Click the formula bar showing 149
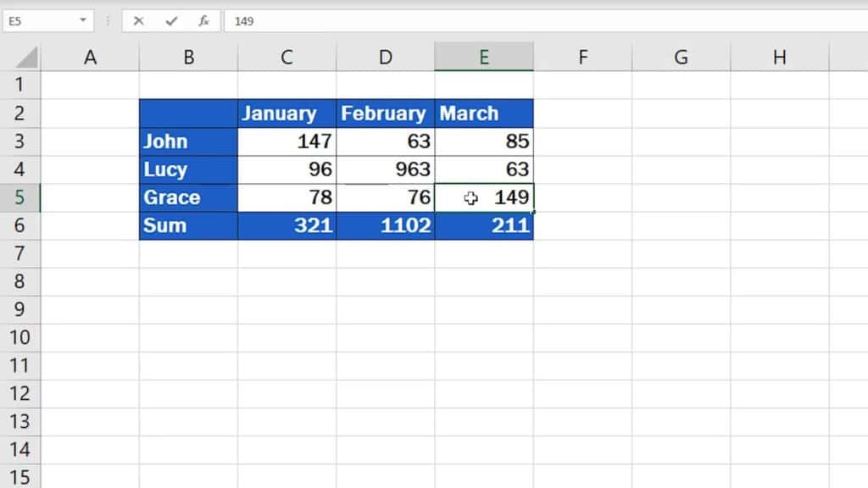The image size is (868, 488). [x=339, y=20]
